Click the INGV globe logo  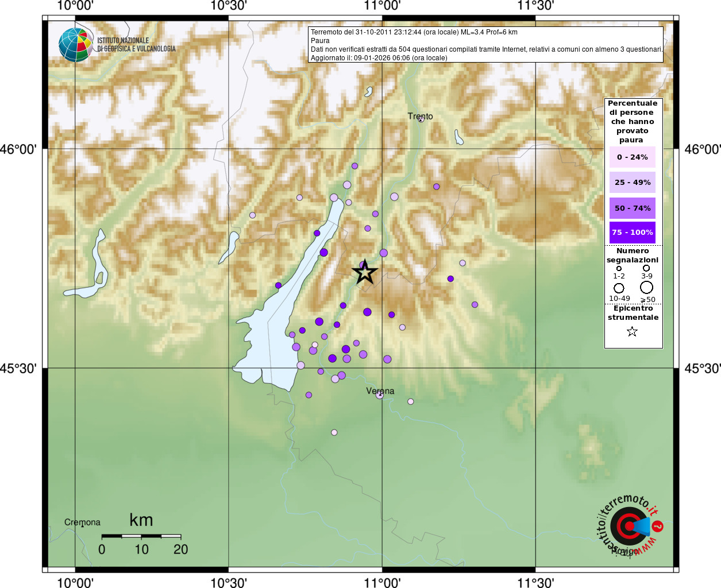[75, 45]
